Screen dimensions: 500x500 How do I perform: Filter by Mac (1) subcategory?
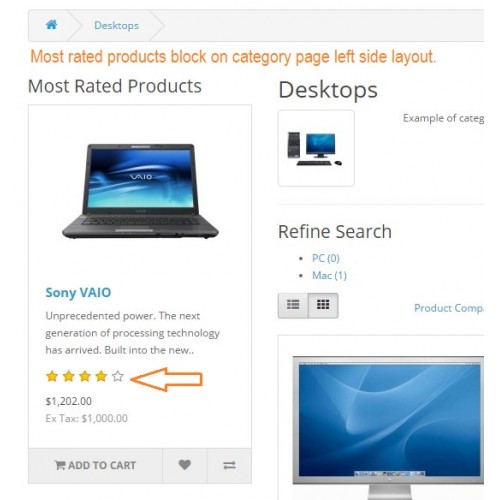pyautogui.click(x=329, y=275)
